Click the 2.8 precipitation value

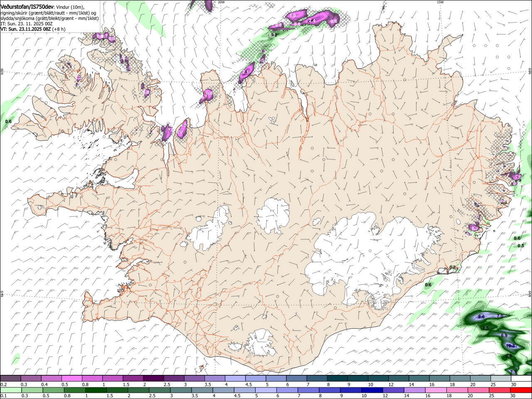pos(509,356)
